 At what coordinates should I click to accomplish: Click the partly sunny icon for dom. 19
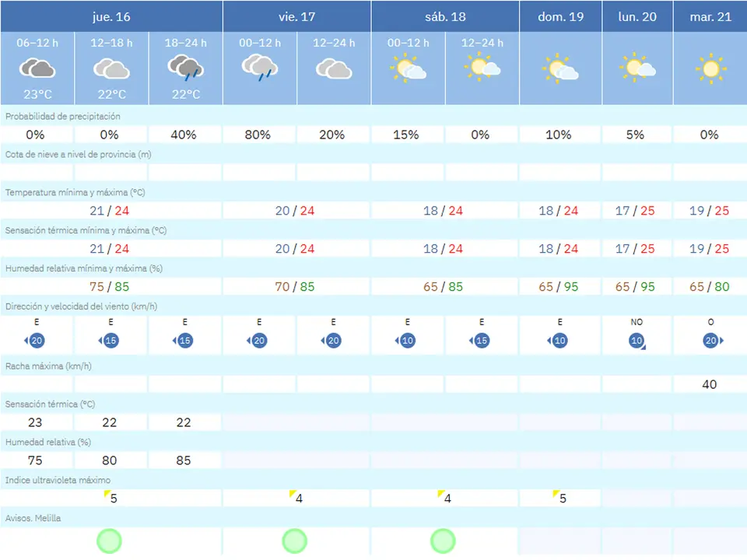pos(560,69)
